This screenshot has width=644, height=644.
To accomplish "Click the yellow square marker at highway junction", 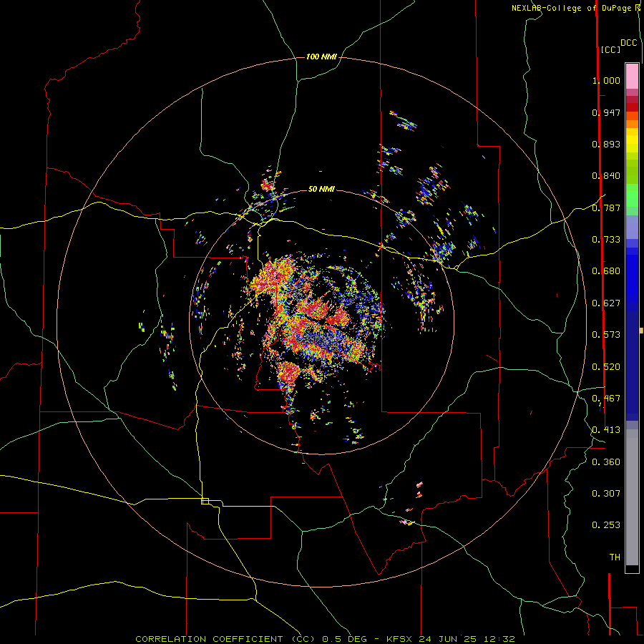I will [205, 501].
